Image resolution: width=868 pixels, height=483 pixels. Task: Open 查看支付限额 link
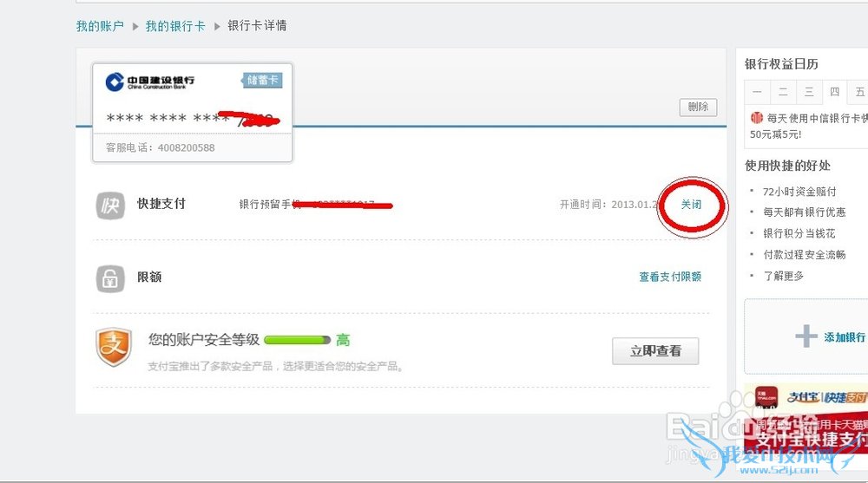(670, 277)
